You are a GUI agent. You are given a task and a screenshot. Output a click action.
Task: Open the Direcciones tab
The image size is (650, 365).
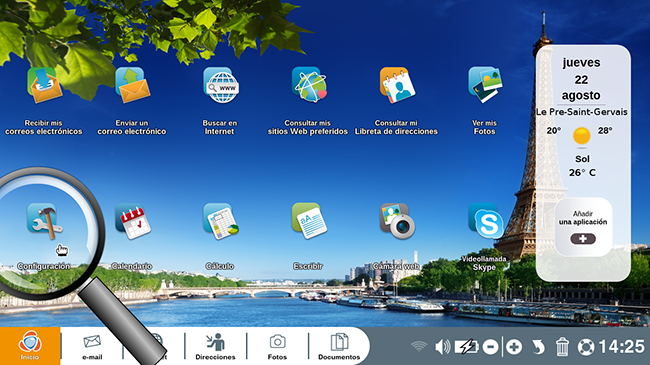[x=216, y=347]
